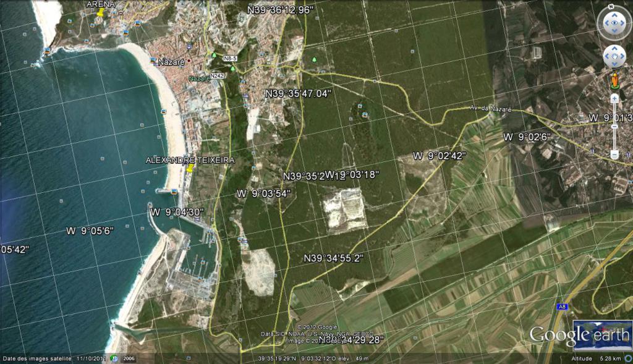The height and width of the screenshot is (364, 633).
Task: Click the Google Earth logo
Action: pos(578,335)
